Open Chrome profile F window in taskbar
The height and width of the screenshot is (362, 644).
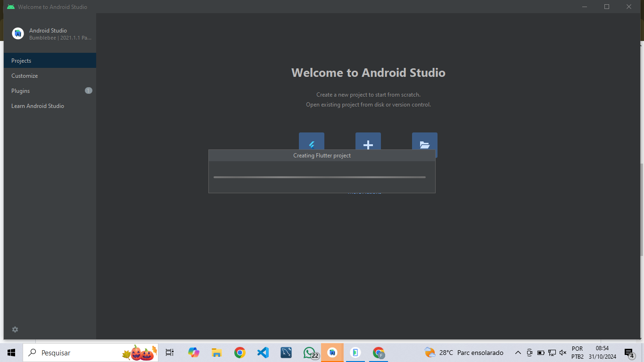379,353
